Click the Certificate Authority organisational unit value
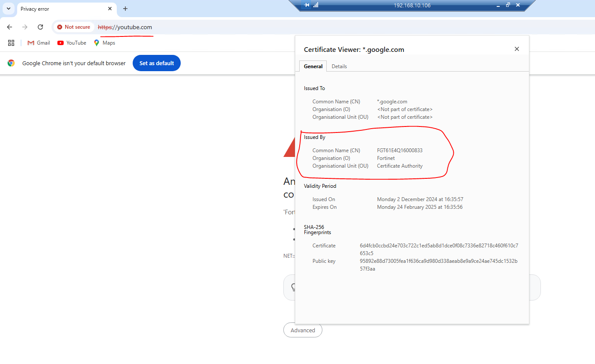The height and width of the screenshot is (364, 595). [x=400, y=166]
